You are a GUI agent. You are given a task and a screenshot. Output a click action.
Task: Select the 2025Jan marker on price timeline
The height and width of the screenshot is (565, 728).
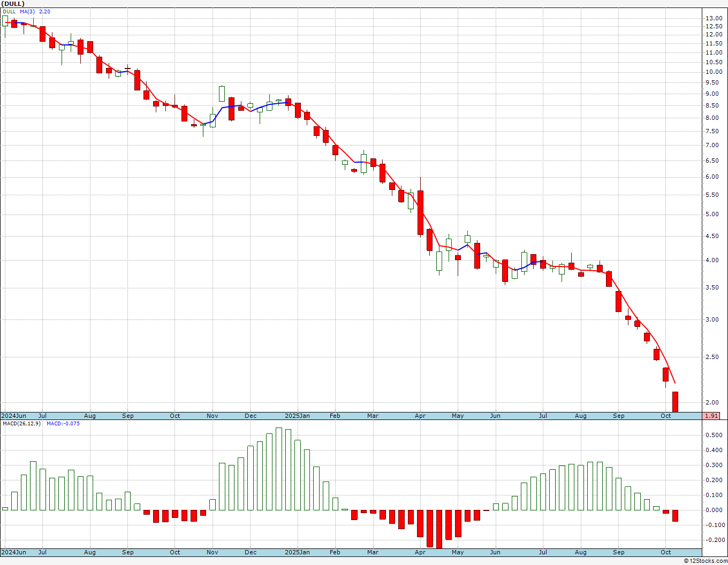(x=297, y=416)
